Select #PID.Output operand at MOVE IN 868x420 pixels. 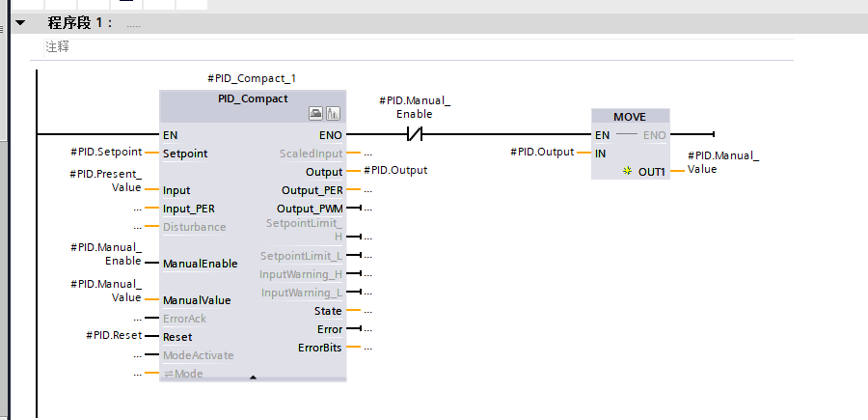click(542, 152)
